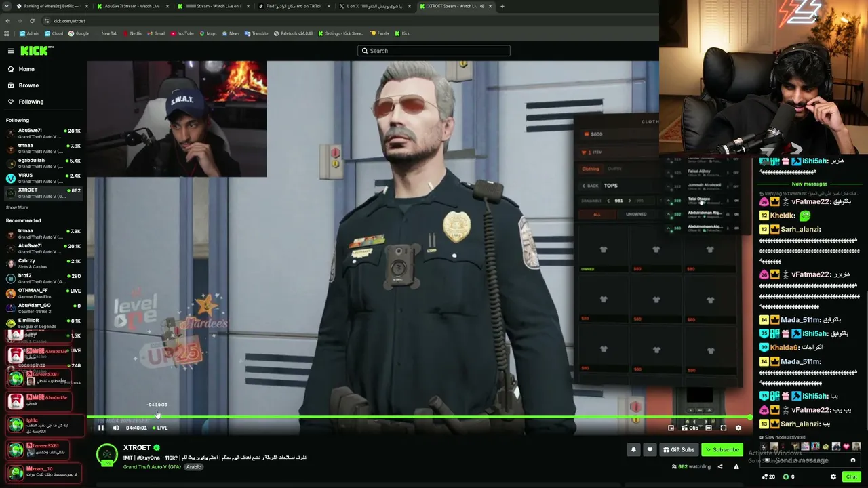Open XTROET channel avatar
868x488 pixels.
tap(107, 455)
